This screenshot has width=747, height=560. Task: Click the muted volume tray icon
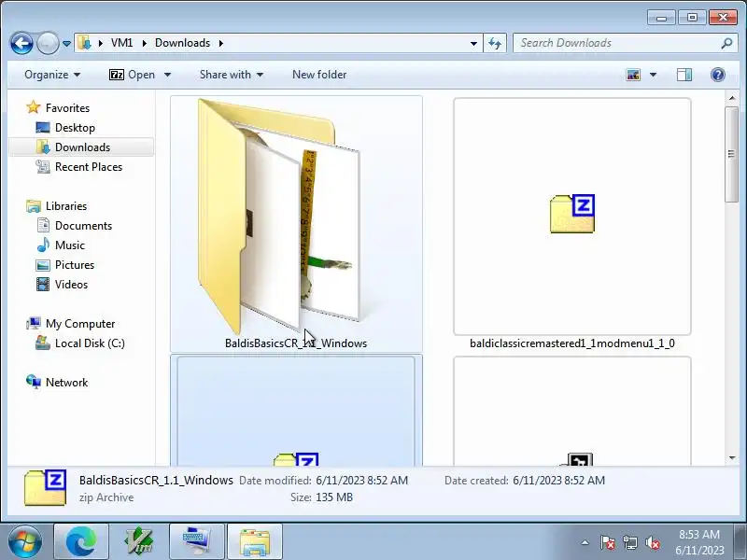tap(652, 542)
